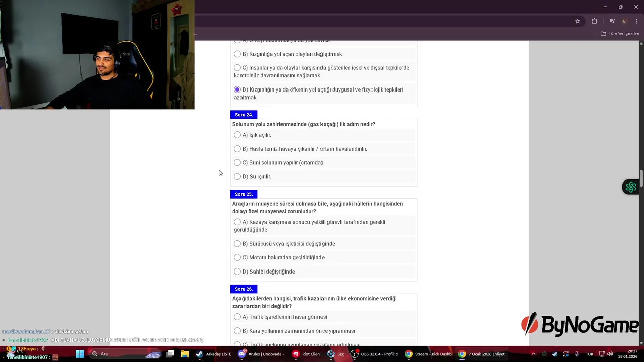This screenshot has height=362, width=644.
Task: Expand hidden system tray icons chevron
Action: pos(533,354)
